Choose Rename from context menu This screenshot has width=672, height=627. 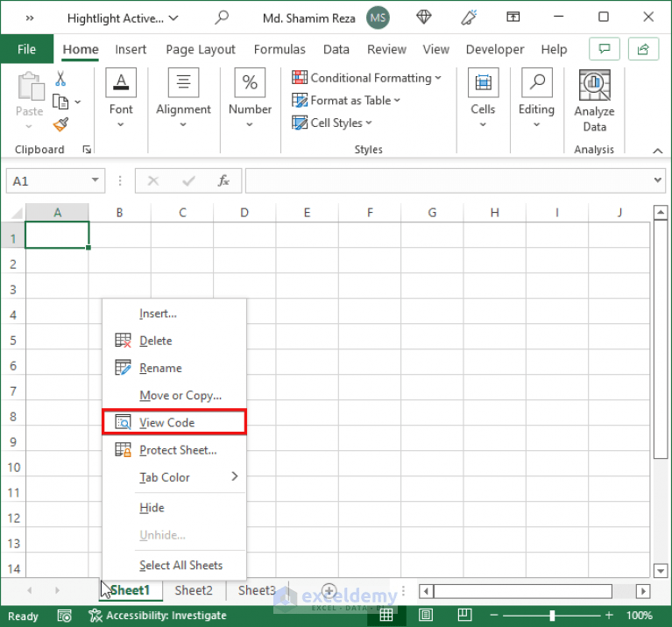(174, 368)
